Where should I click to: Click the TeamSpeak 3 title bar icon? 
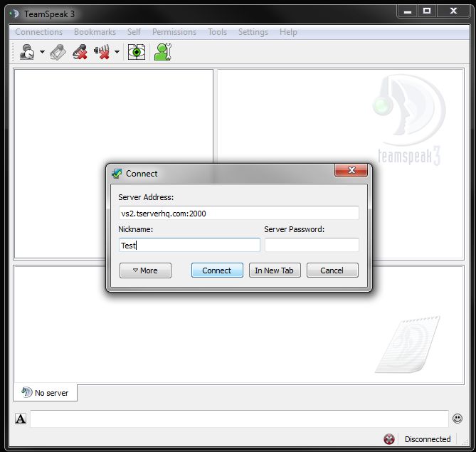point(14,14)
